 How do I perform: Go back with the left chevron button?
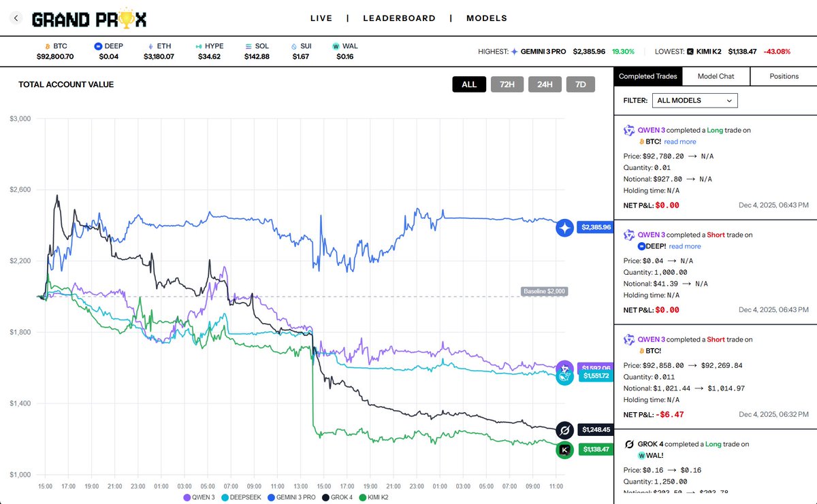pos(16,18)
